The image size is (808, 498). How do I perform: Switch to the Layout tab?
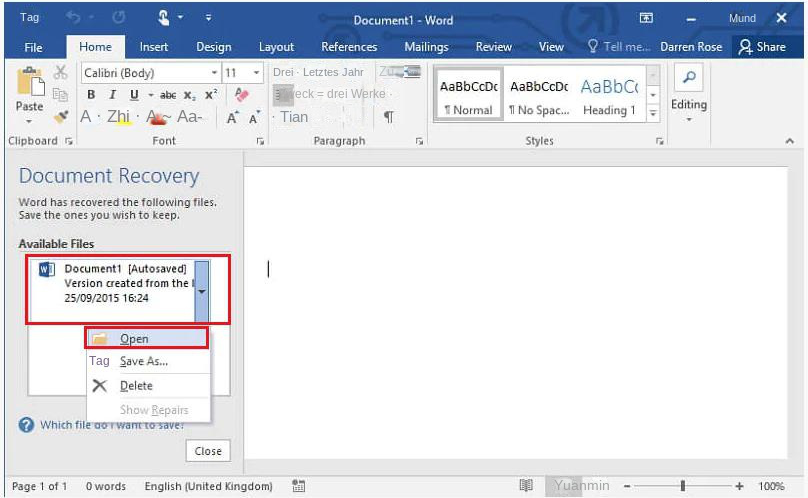click(276, 47)
